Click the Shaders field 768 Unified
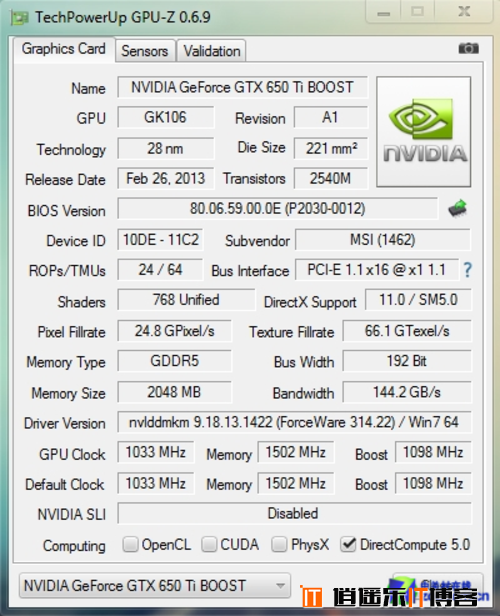 click(186, 300)
